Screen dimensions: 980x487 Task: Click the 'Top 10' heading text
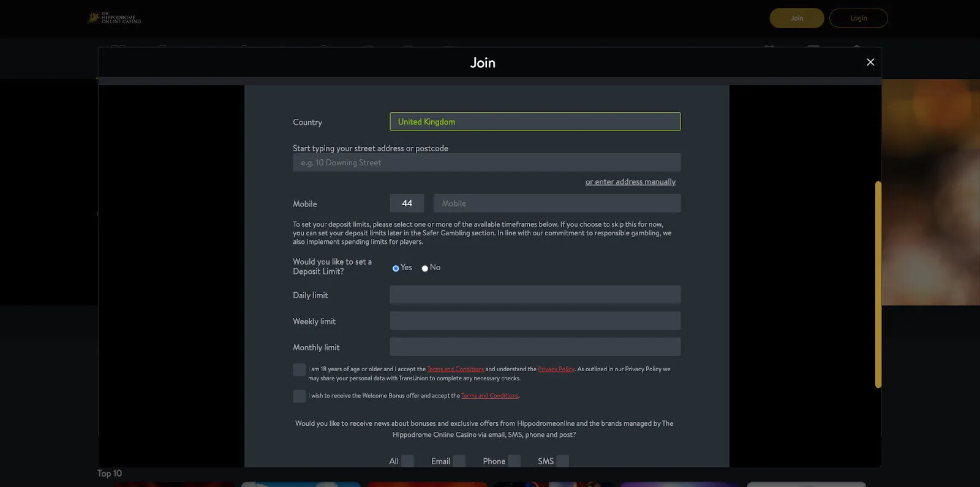(110, 474)
